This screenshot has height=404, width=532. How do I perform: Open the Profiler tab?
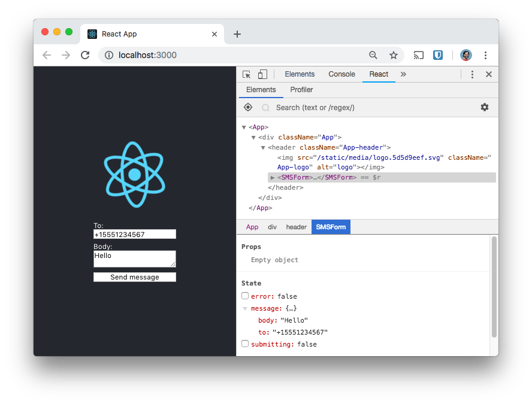pos(301,90)
